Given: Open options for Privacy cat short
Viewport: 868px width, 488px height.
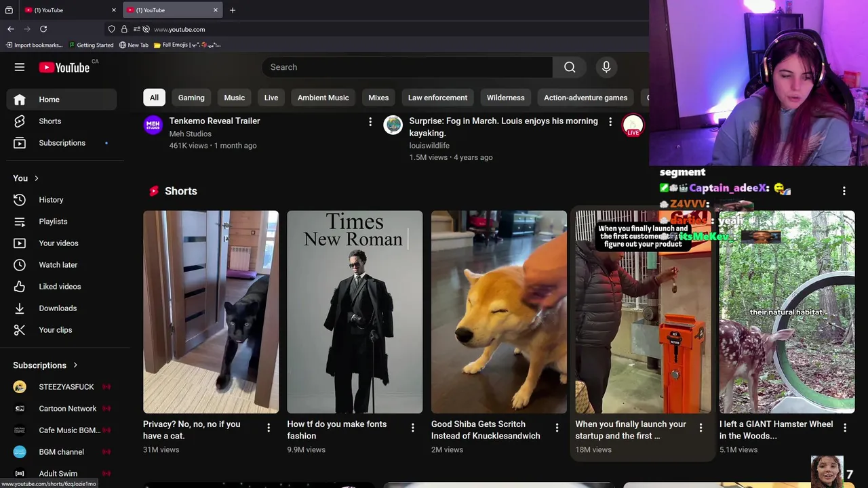Looking at the screenshot, I should click(269, 427).
